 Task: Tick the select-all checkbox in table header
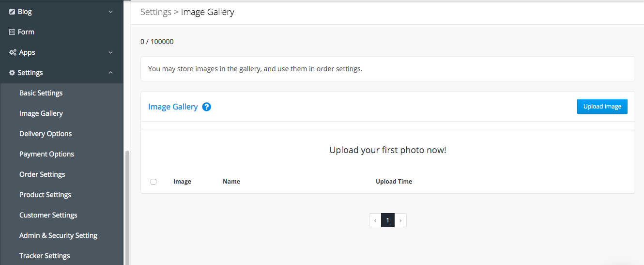click(153, 182)
